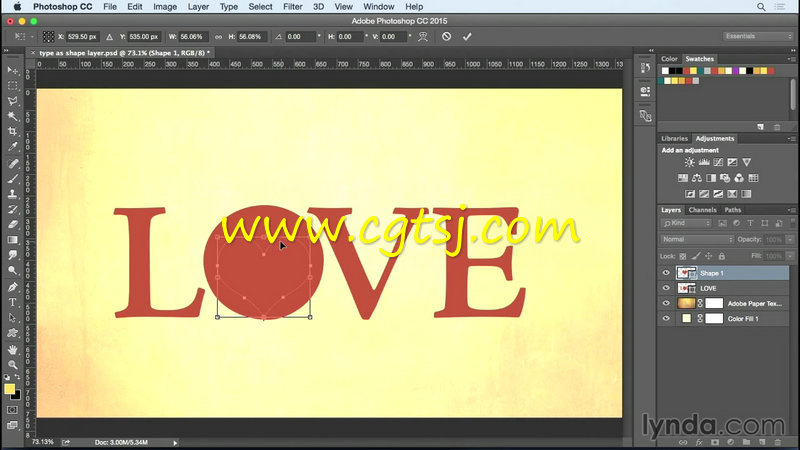Screen dimensions: 800x450
Task: Switch to the Libraries tab
Action: (674, 138)
